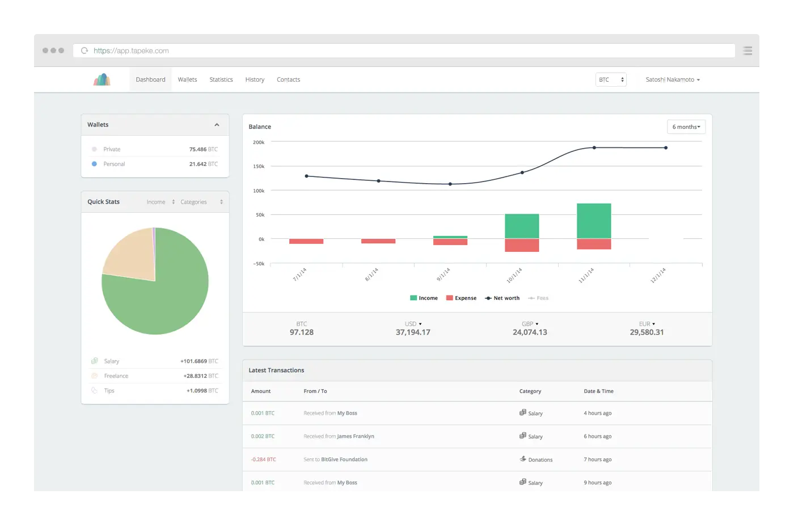This screenshot has height=532, width=794.
Task: Click the browser address bar
Action: [x=397, y=50]
